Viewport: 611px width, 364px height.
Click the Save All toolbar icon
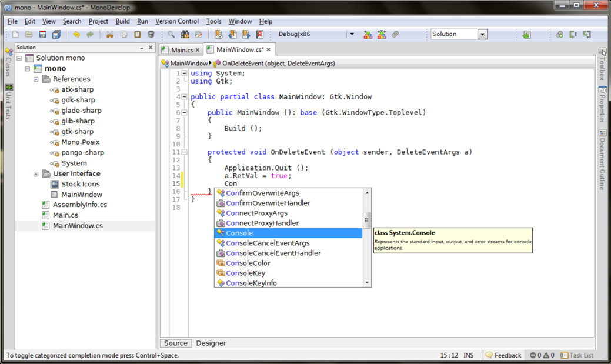click(56, 34)
